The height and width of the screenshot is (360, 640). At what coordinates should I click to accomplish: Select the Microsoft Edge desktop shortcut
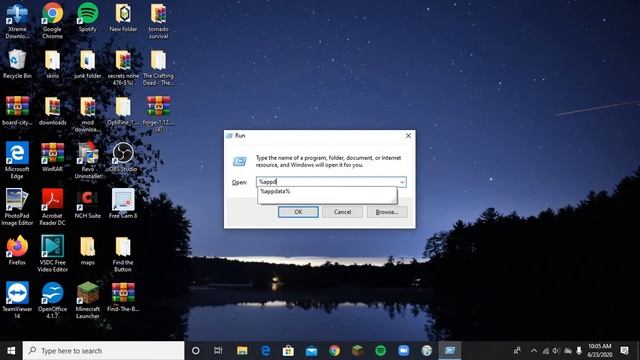pos(17,160)
